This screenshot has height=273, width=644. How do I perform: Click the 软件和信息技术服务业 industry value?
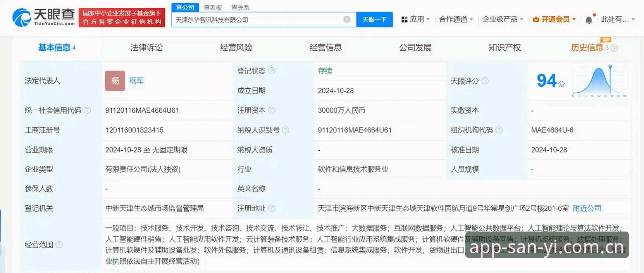353,169
